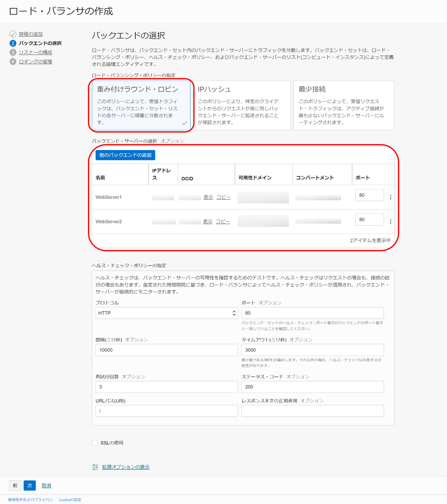Screen dimensions: 447x504
Task: Click the タイムアウト(ミリ秒) input field
Action: (x=312, y=350)
